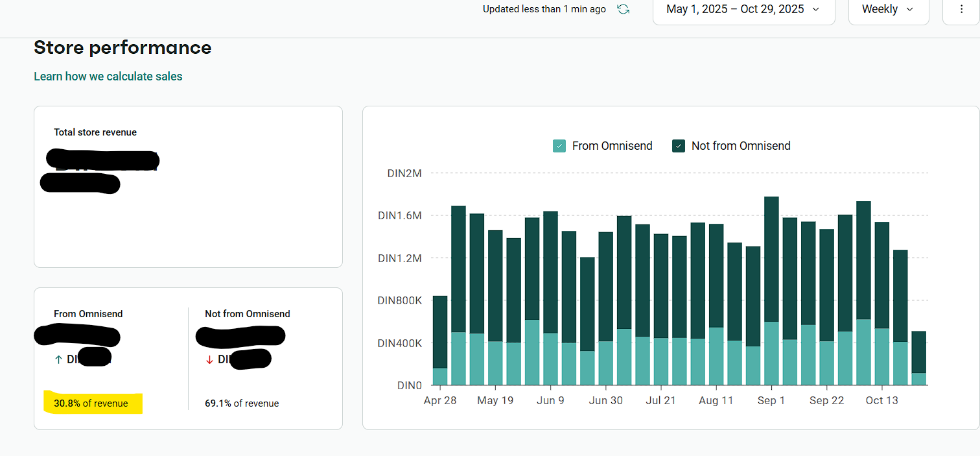
Task: Click the last, shortest bar in the chart
Action: [x=919, y=358]
